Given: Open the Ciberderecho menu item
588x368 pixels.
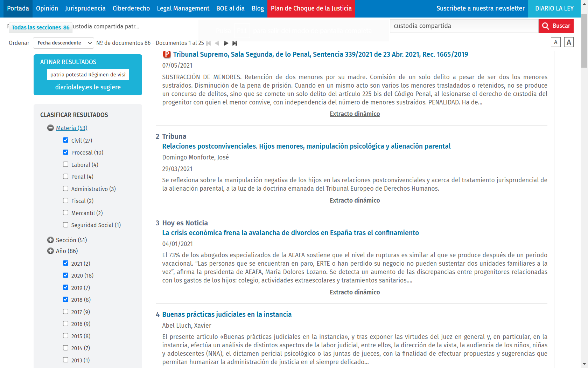Looking at the screenshot, I should 131,8.
